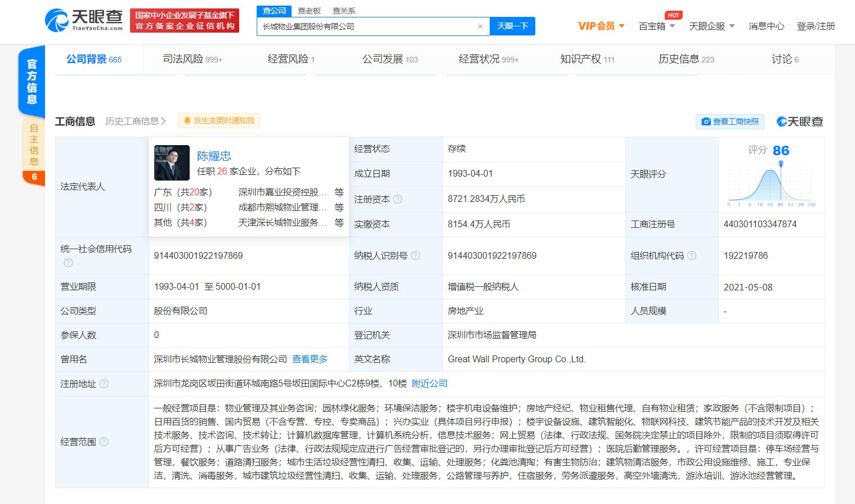Click 注册资本 value 8721.2834万人民币
The height and width of the screenshot is (504, 855).
tap(486, 199)
